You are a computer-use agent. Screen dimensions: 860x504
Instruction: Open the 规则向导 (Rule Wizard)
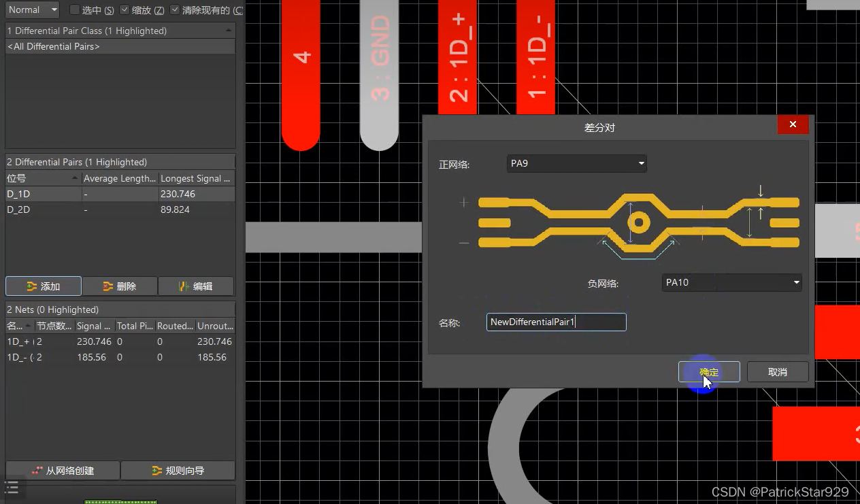[178, 471]
